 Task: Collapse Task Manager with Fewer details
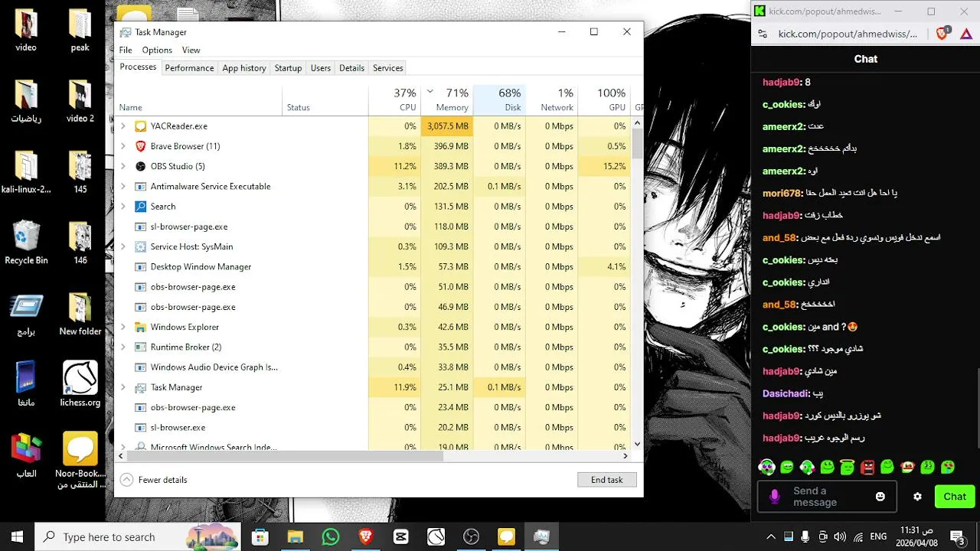154,480
